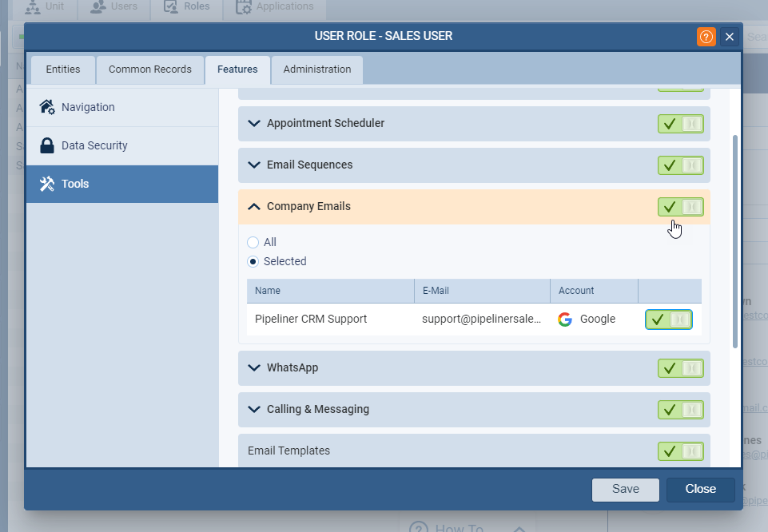Click the Roles icon in background toolbar
Image resolution: width=768 pixels, height=532 pixels.
[x=170, y=6]
